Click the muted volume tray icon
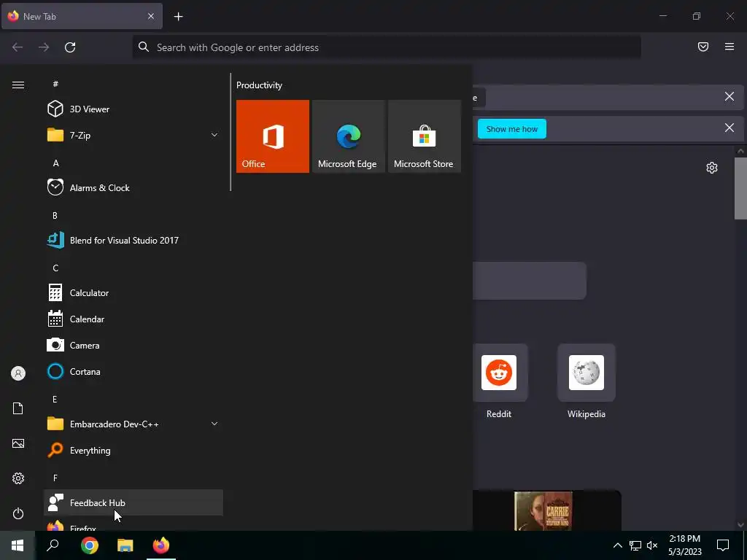The image size is (747, 560). pos(652,545)
